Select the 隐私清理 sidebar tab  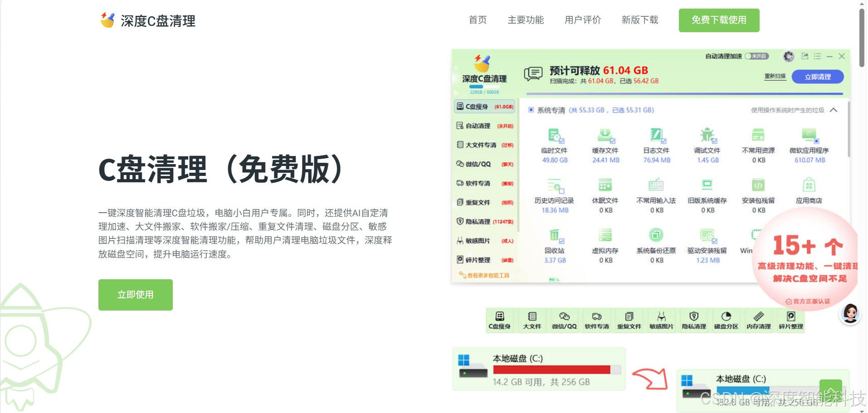click(x=485, y=221)
